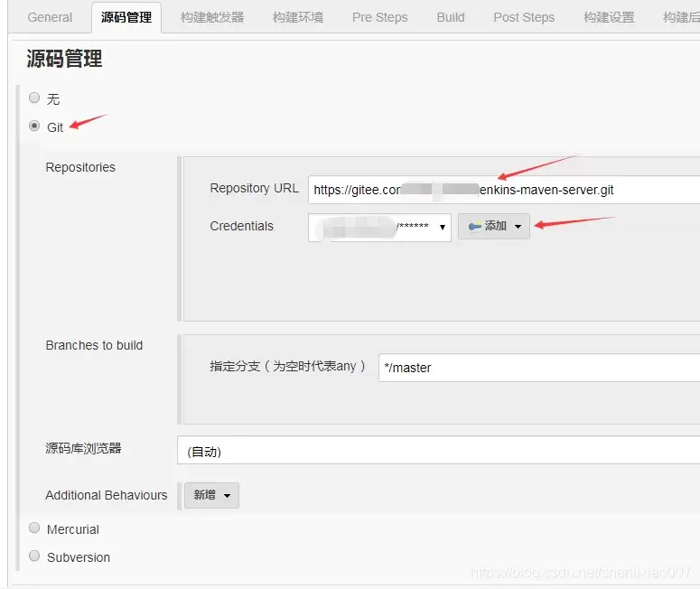This screenshot has width=700, height=589.
Task: Expand the 添加 credentials dropdown arrow
Action: [x=518, y=227]
